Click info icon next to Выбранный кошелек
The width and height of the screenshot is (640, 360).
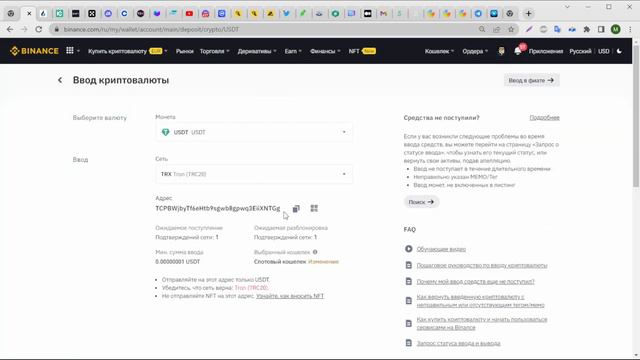[315, 252]
